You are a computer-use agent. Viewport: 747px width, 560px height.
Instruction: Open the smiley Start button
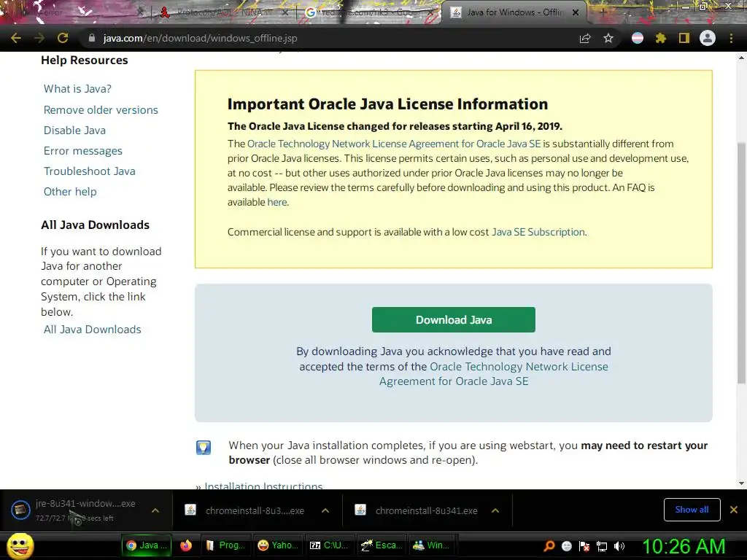(20, 545)
